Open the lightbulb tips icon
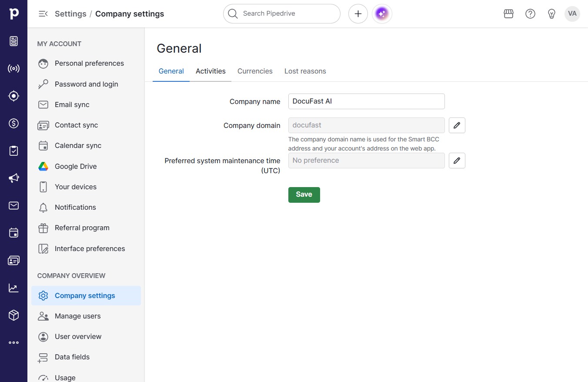588x382 pixels. [x=551, y=14]
